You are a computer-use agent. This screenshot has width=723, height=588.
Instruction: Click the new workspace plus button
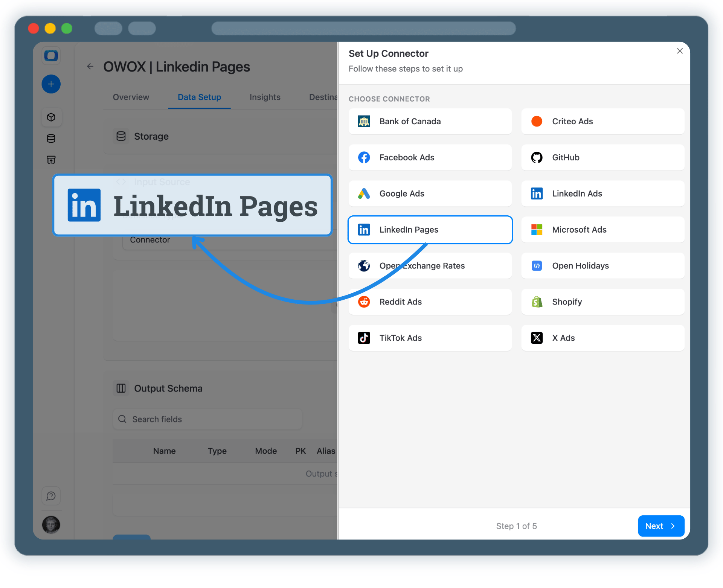click(51, 84)
